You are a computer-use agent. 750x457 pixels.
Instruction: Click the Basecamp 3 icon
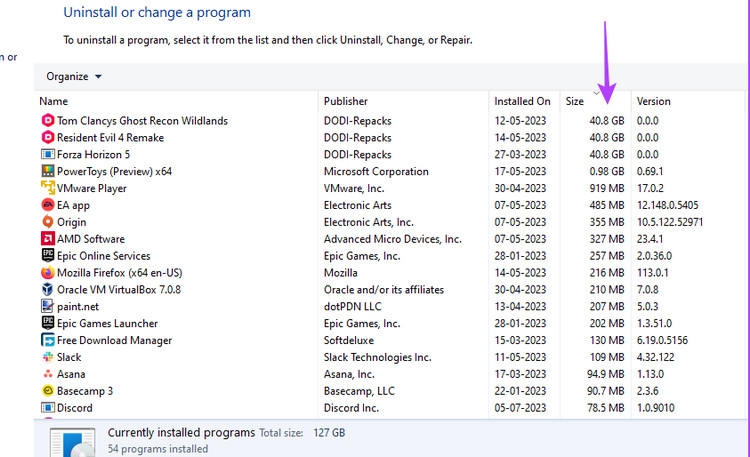pos(47,391)
